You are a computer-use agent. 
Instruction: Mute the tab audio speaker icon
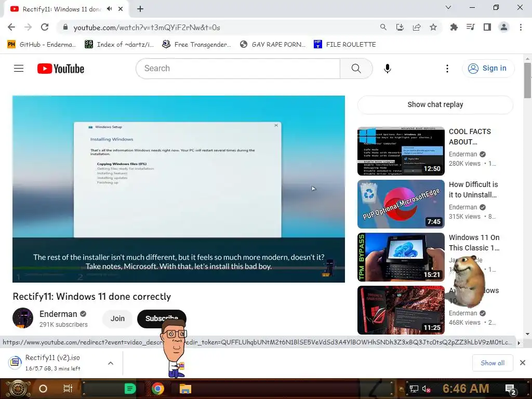(x=109, y=9)
